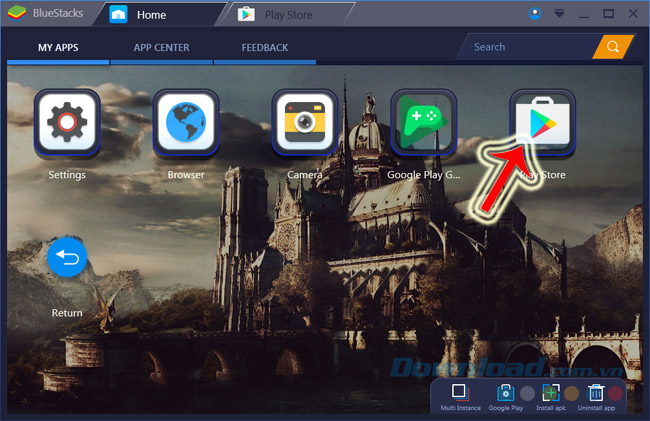Minimize the BlueStacks window
The width and height of the screenshot is (650, 421).
tap(584, 15)
